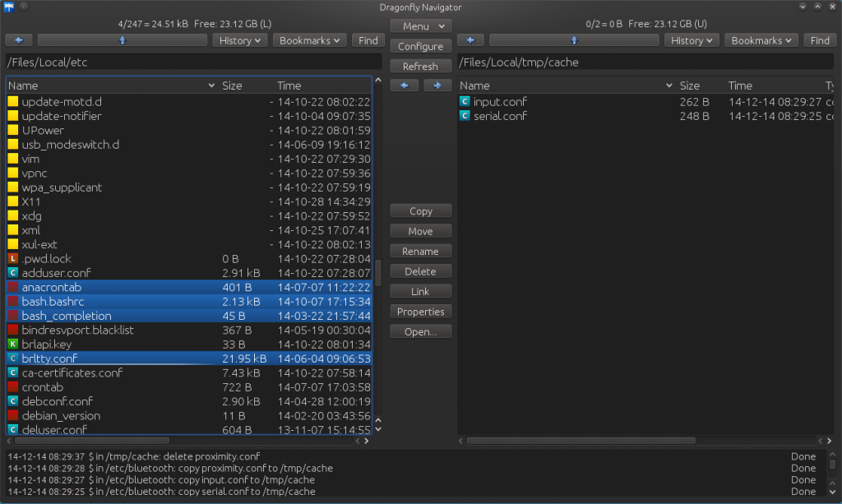Screen dimensions: 842x504
Task: Click the Rename button
Action: tap(421, 252)
